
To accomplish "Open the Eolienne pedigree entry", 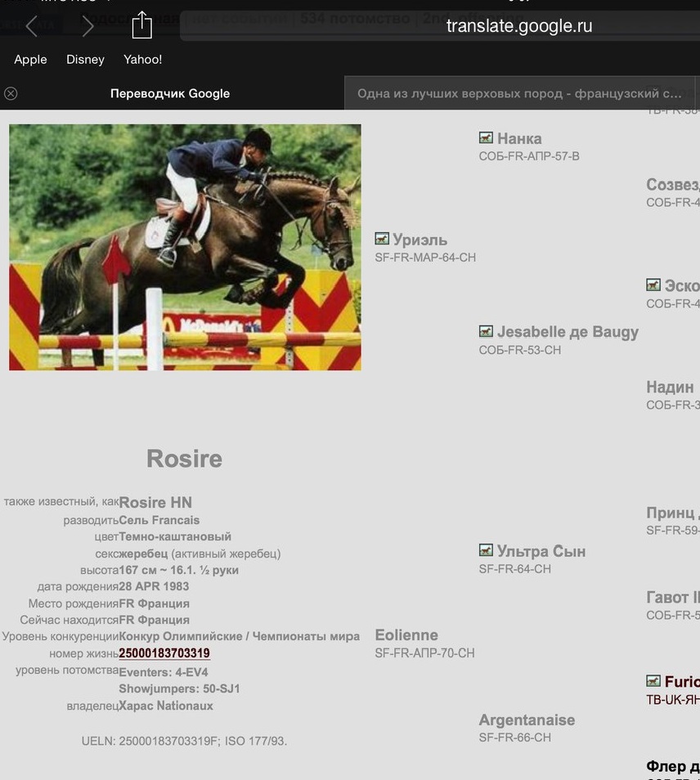I will click(x=406, y=634).
